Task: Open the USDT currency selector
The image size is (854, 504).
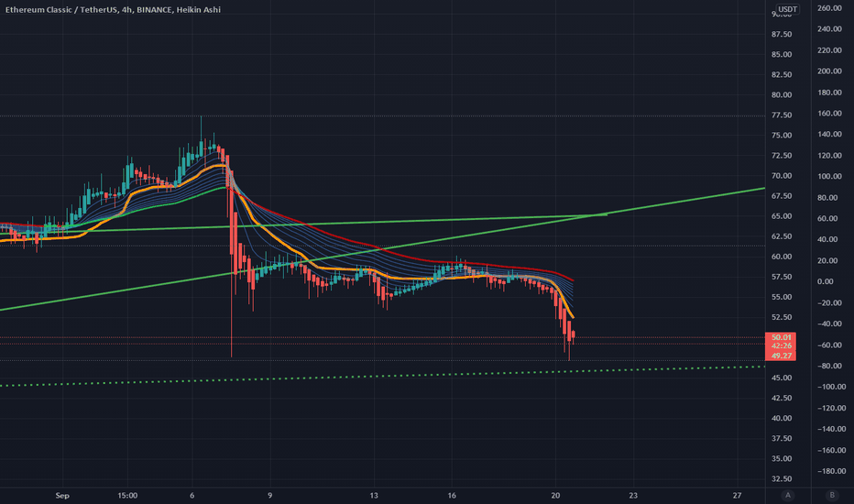Action: coord(787,9)
